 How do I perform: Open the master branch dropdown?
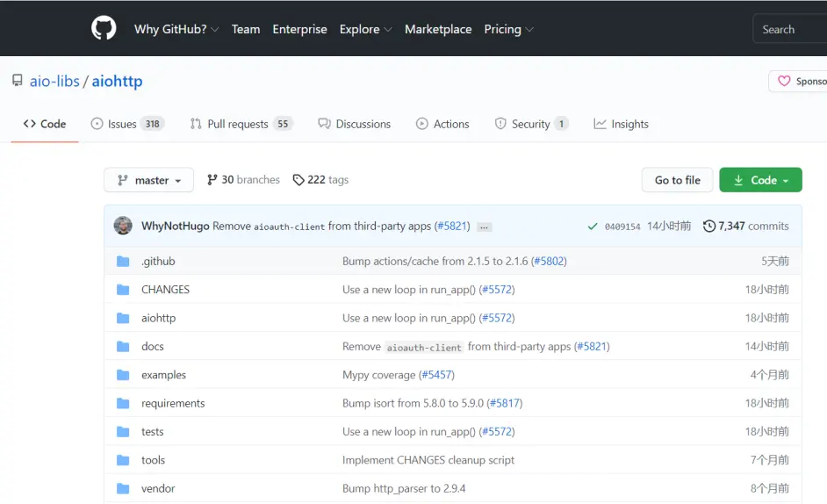click(x=148, y=180)
